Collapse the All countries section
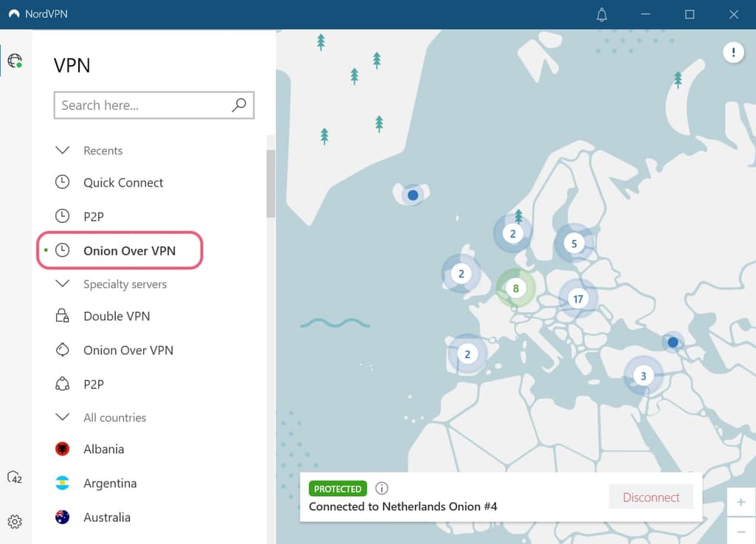The height and width of the screenshot is (544, 756). (63, 418)
